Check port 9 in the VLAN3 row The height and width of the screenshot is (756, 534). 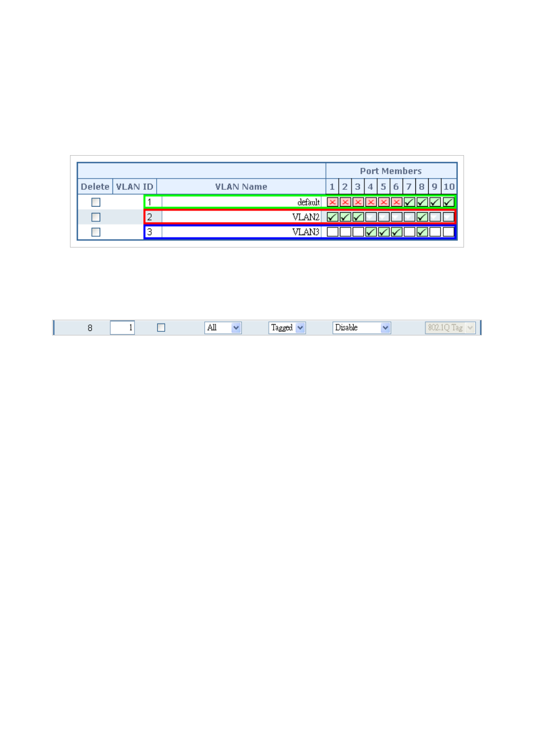pos(435,232)
